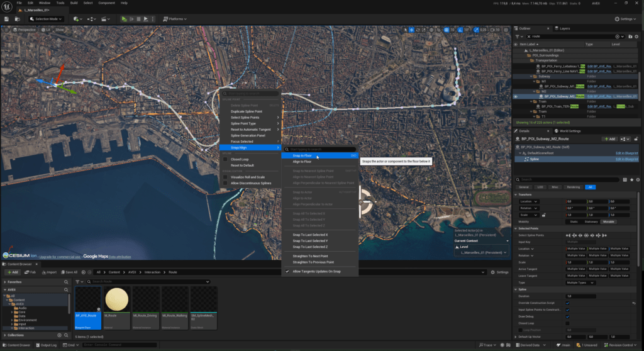The image size is (644, 351).
Task: Select the translate gizmo tool in viewport
Action: pyautogui.click(x=412, y=30)
